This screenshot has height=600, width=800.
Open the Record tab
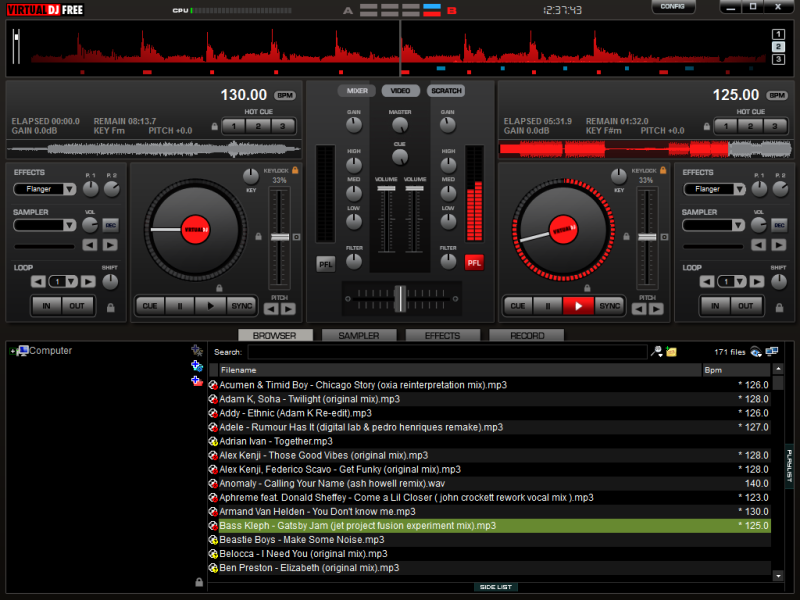tap(527, 335)
